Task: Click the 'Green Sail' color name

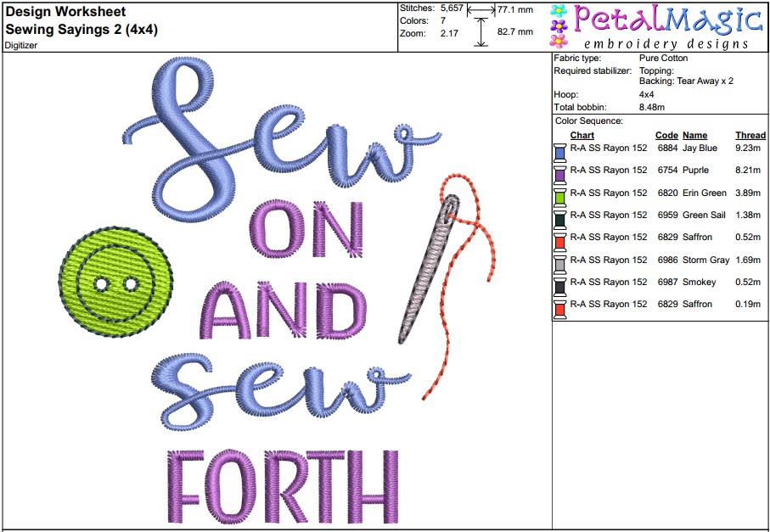Action: point(704,215)
